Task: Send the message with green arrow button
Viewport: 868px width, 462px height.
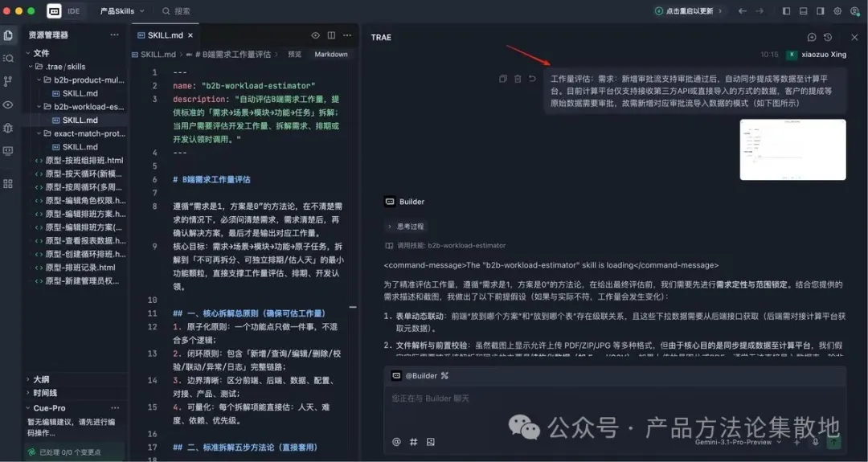Action: [x=833, y=442]
